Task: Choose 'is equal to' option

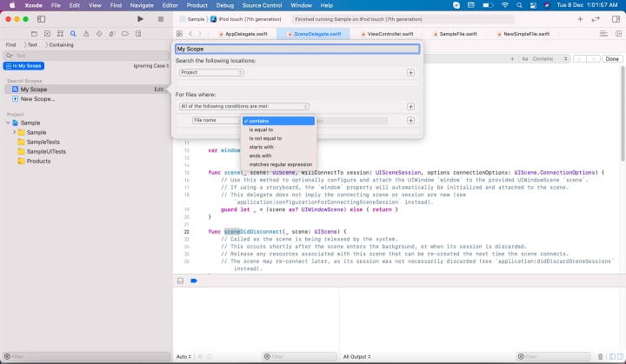Action: coord(278,129)
